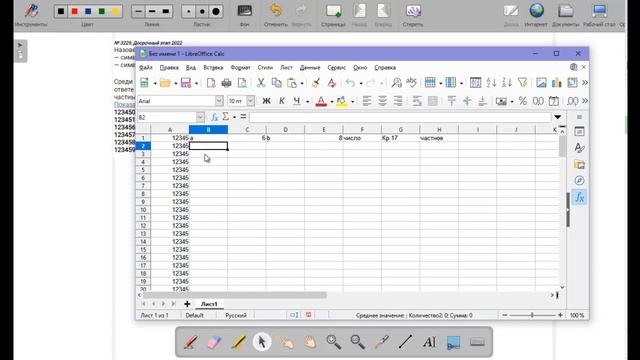Click the Paste clipboard icon
The image size is (640, 360).
292,83
